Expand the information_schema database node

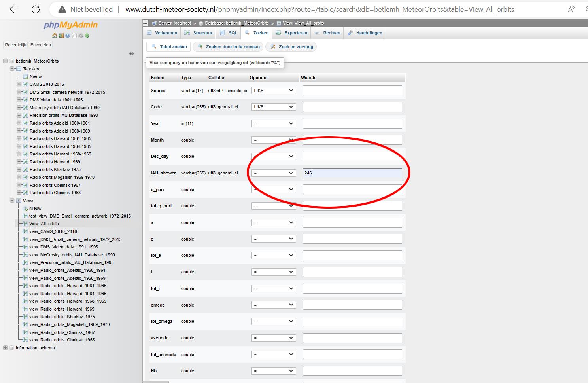(x=6, y=348)
